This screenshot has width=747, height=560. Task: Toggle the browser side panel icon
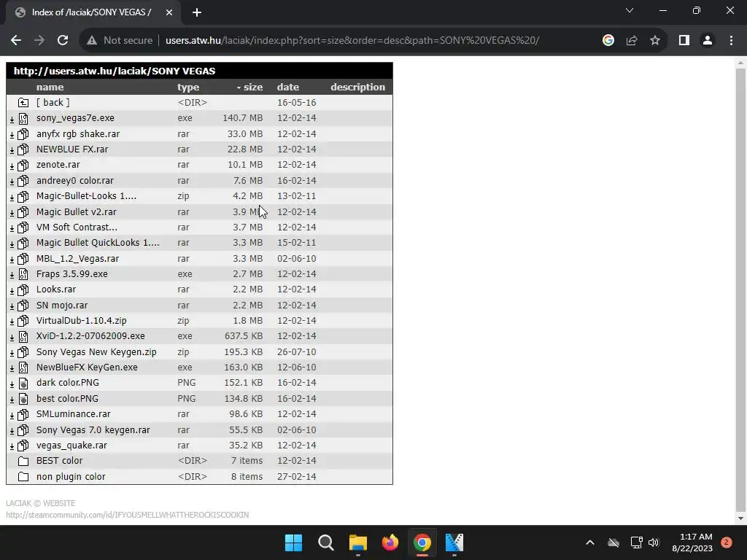coord(684,40)
